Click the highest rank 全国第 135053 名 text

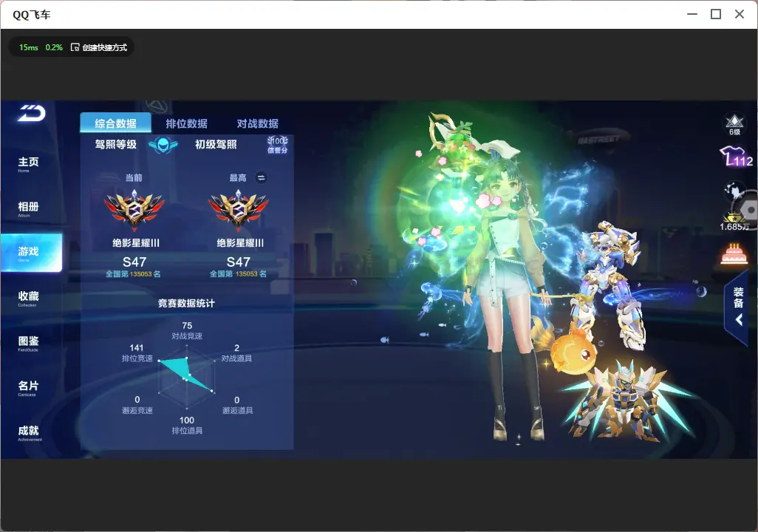[238, 273]
